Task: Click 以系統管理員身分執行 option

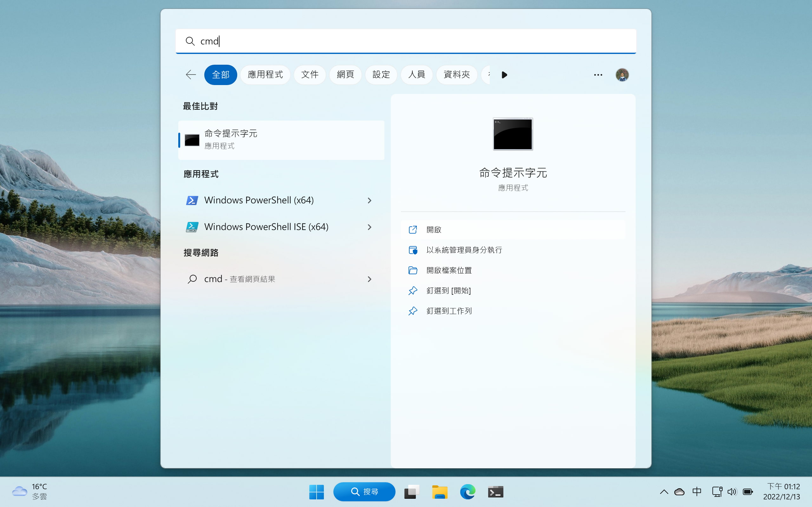Action: point(464,250)
